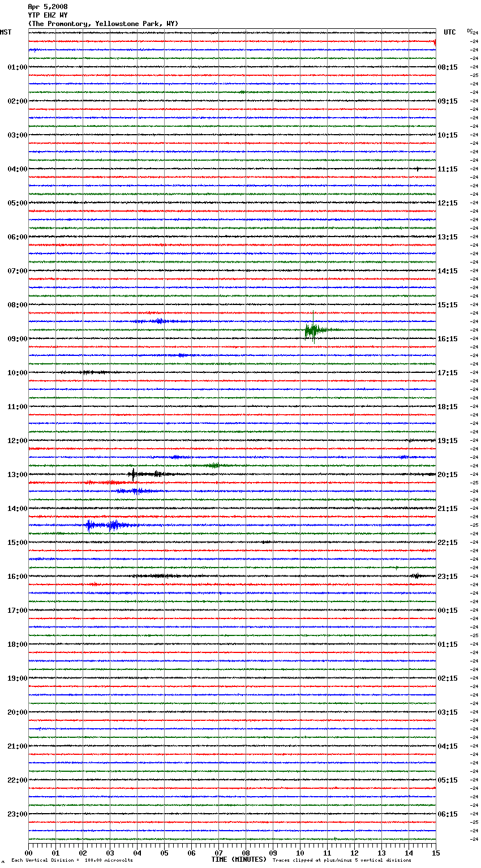Click 'Traces clipped at plus/minus 5 vertical divisions'
Screen dimensions: 481x868
coord(342,860)
